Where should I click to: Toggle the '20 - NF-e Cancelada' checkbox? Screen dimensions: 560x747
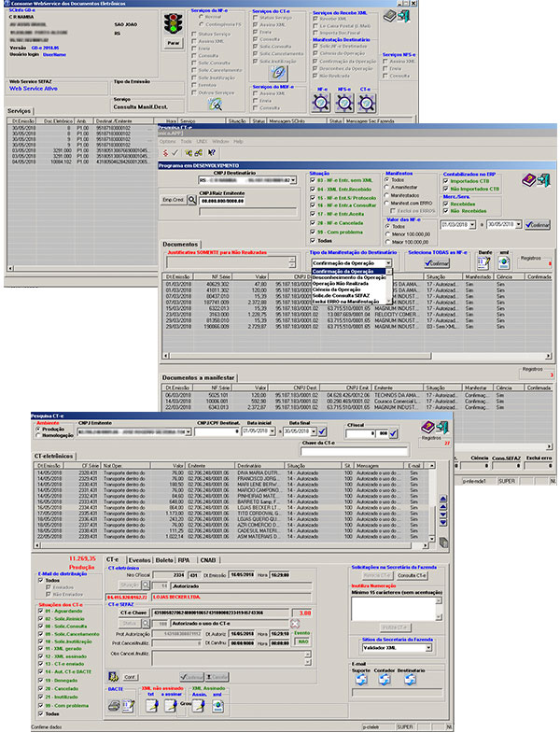click(x=313, y=223)
